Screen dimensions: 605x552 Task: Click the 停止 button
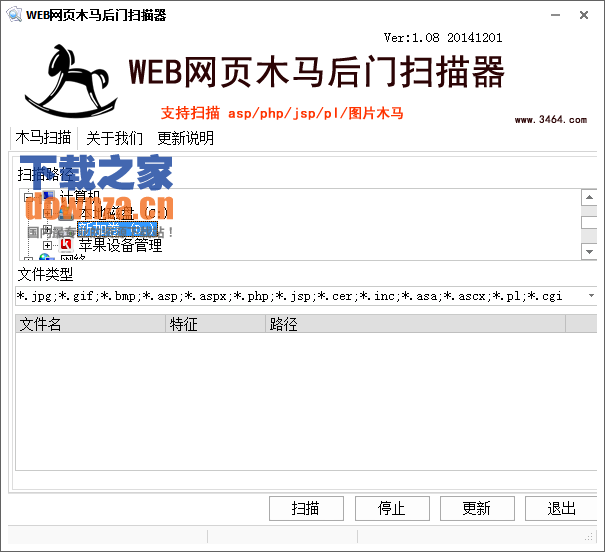tap(392, 508)
